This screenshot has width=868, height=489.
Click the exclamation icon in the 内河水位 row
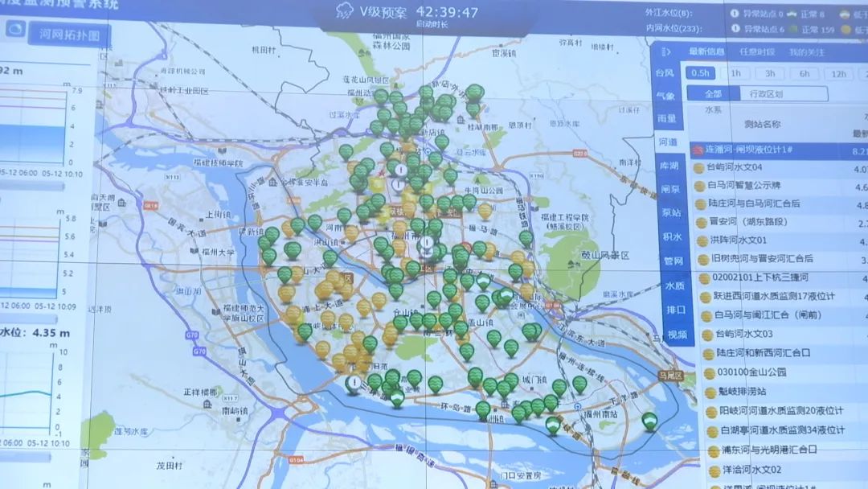[735, 30]
